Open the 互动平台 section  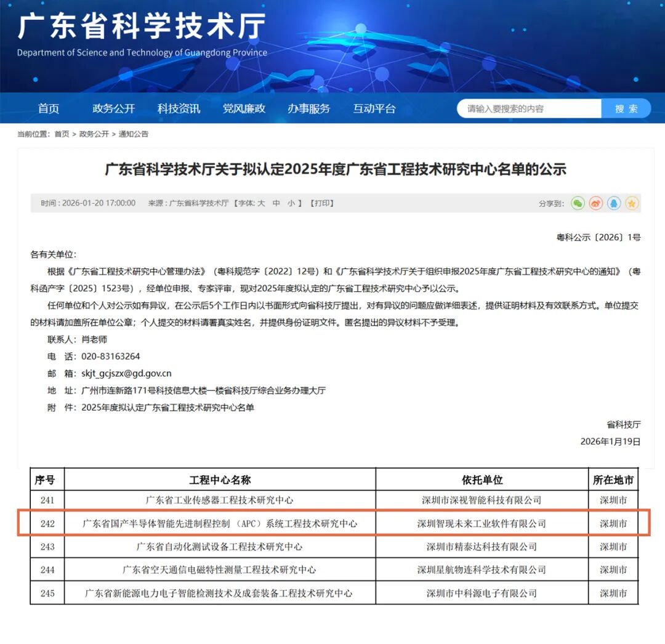(374, 108)
